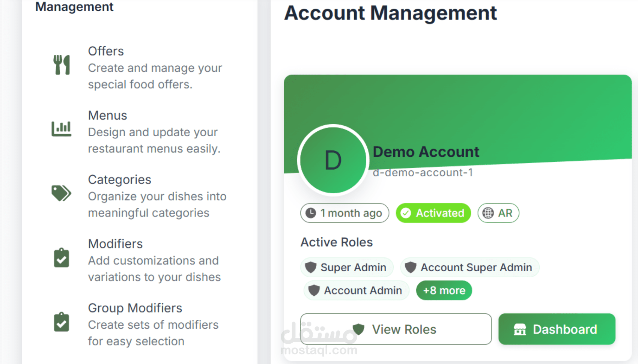Expand the +8 more roles badge

point(444,290)
